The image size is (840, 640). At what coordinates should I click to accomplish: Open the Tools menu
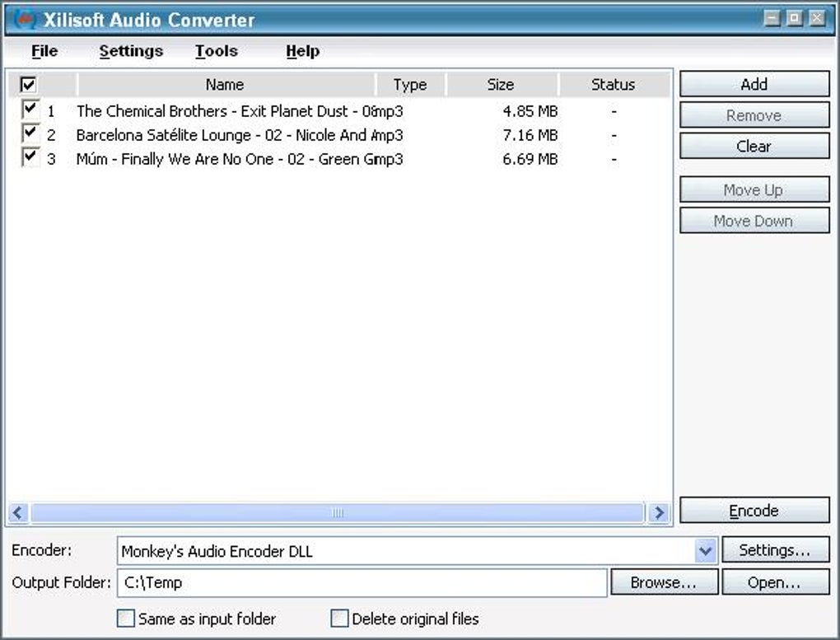[x=217, y=51]
